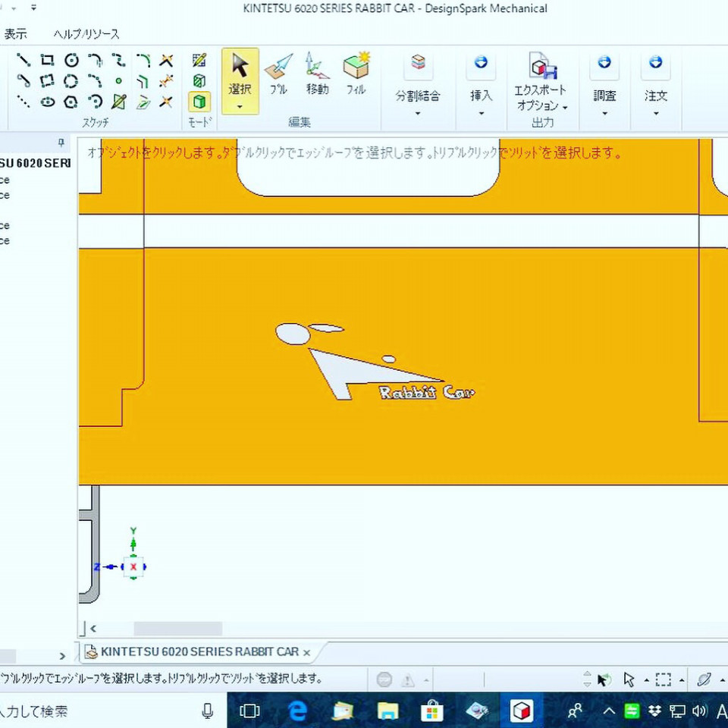Image resolution: width=728 pixels, height=728 pixels.
Task: Open the 表示 ribbon tab
Action: 16,33
